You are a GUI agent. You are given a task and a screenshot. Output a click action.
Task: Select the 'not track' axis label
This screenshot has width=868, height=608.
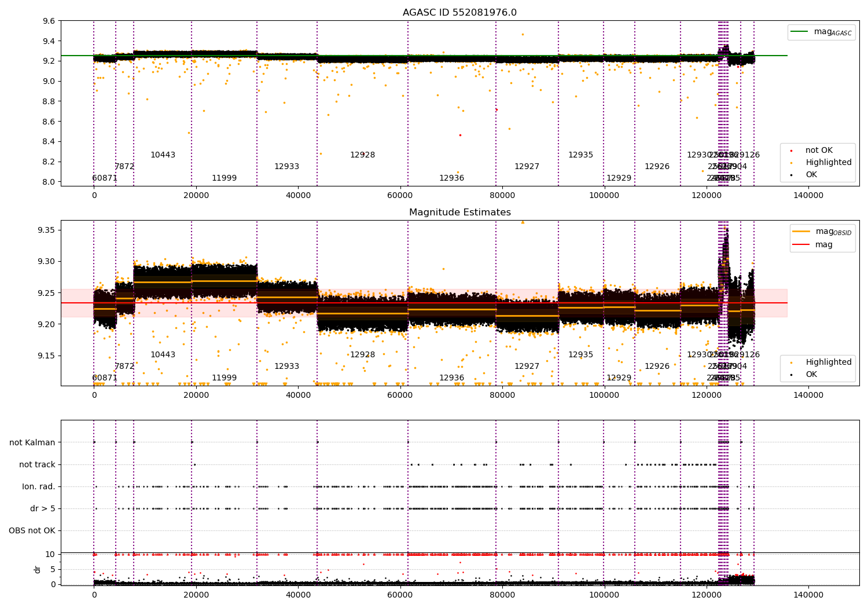click(37, 464)
